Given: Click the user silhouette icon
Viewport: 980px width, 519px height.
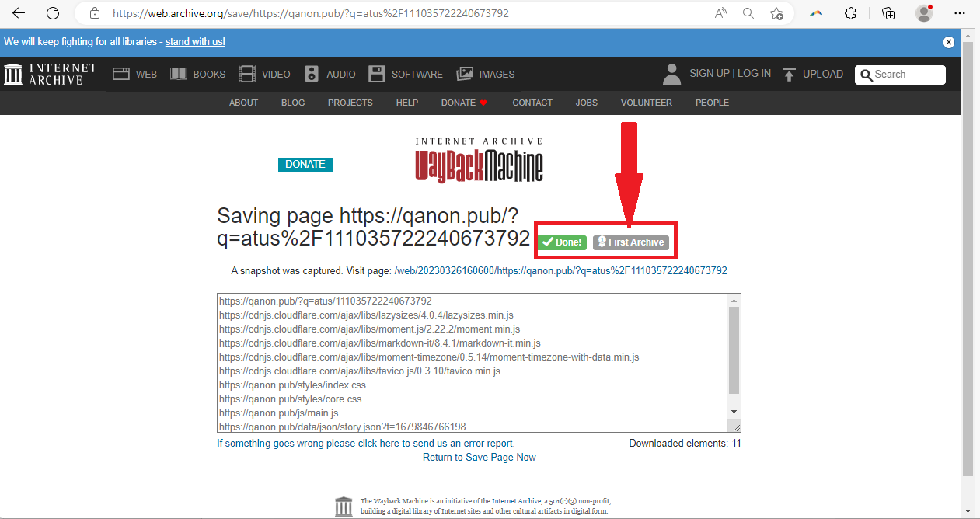Looking at the screenshot, I should (672, 74).
